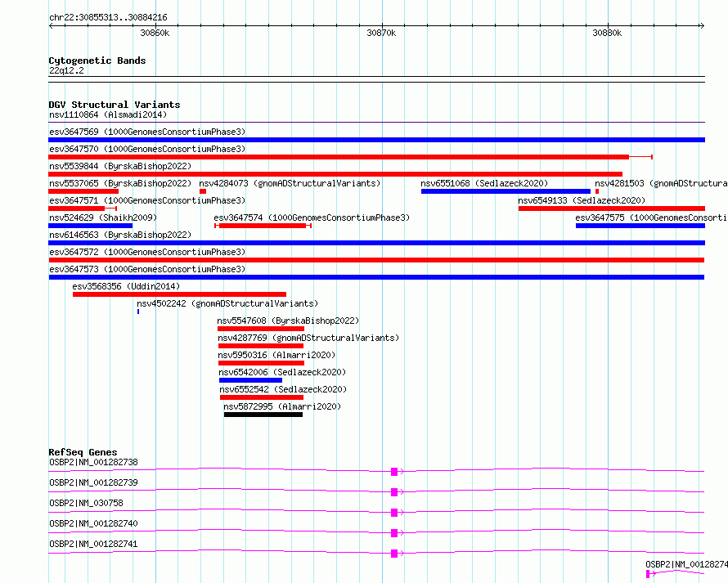Viewport: 728px width, 583px height.
Task: Click the tiny red mark of nsv4281503
Action: [596, 191]
